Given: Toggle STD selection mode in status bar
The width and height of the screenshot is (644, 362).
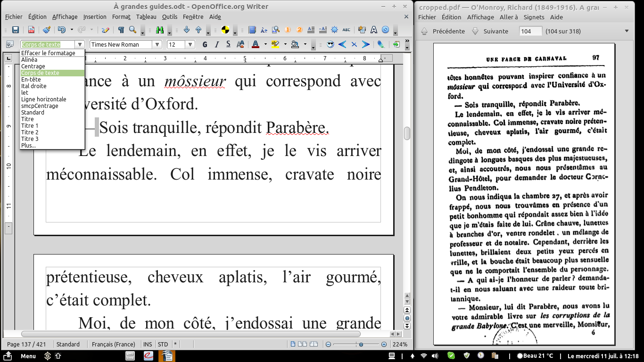Looking at the screenshot, I should point(163,344).
